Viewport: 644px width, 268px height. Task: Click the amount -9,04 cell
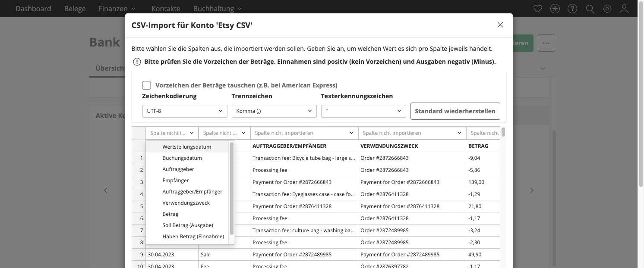483,158
